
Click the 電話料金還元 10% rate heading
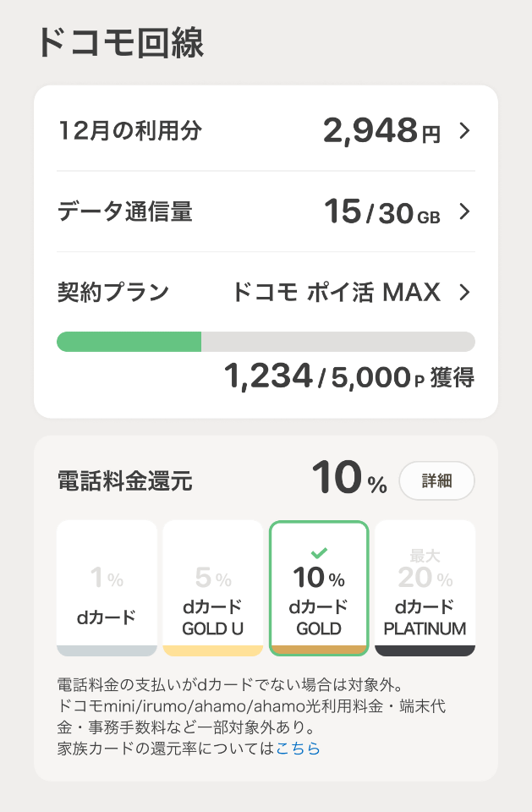[x=348, y=481]
